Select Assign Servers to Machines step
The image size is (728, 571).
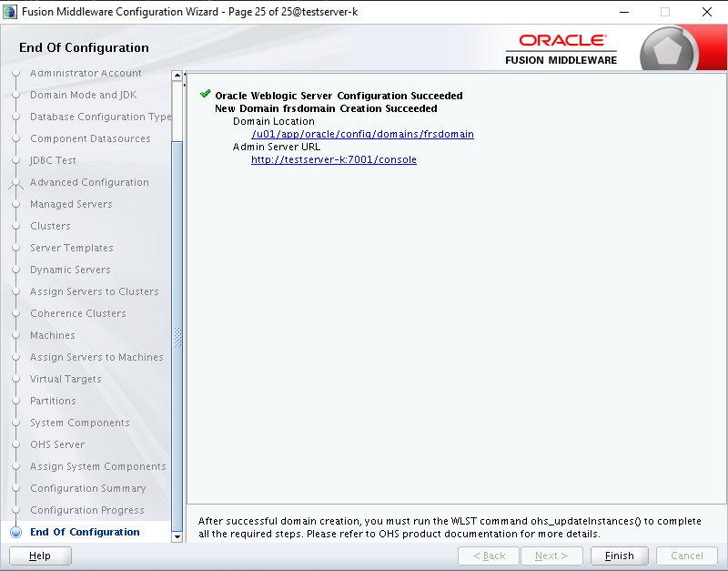[97, 357]
